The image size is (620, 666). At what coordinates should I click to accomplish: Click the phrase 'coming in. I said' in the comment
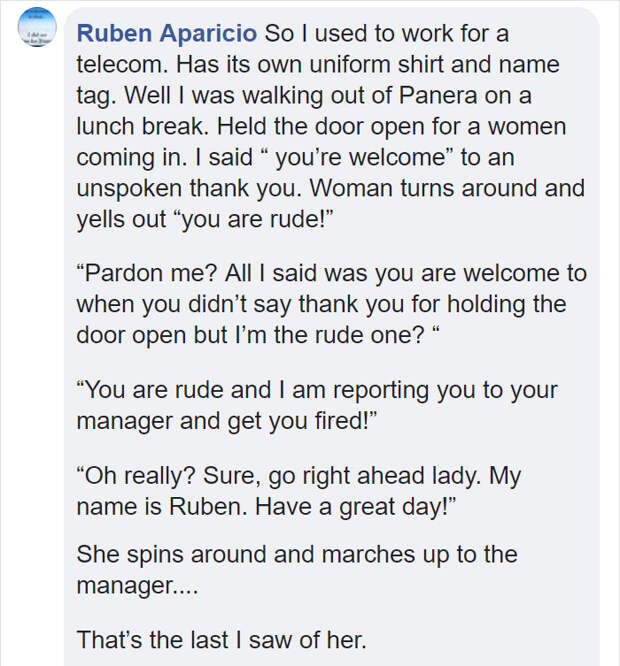pyautogui.click(x=165, y=157)
